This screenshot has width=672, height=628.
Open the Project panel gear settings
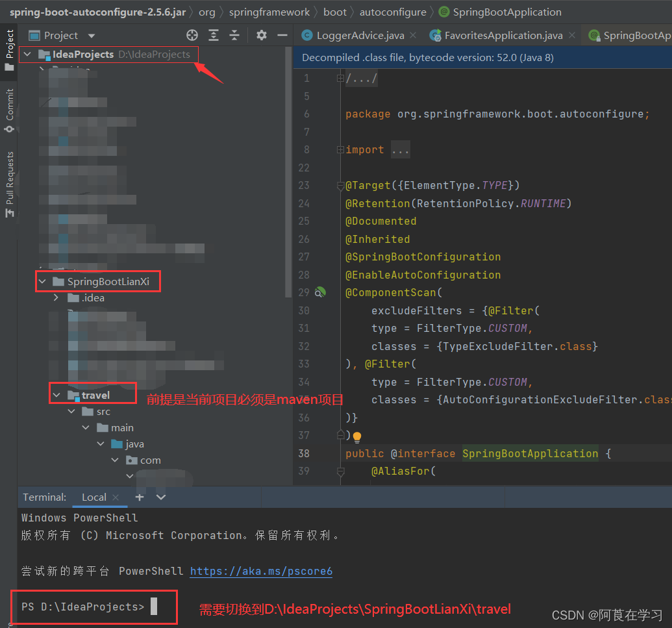(262, 35)
